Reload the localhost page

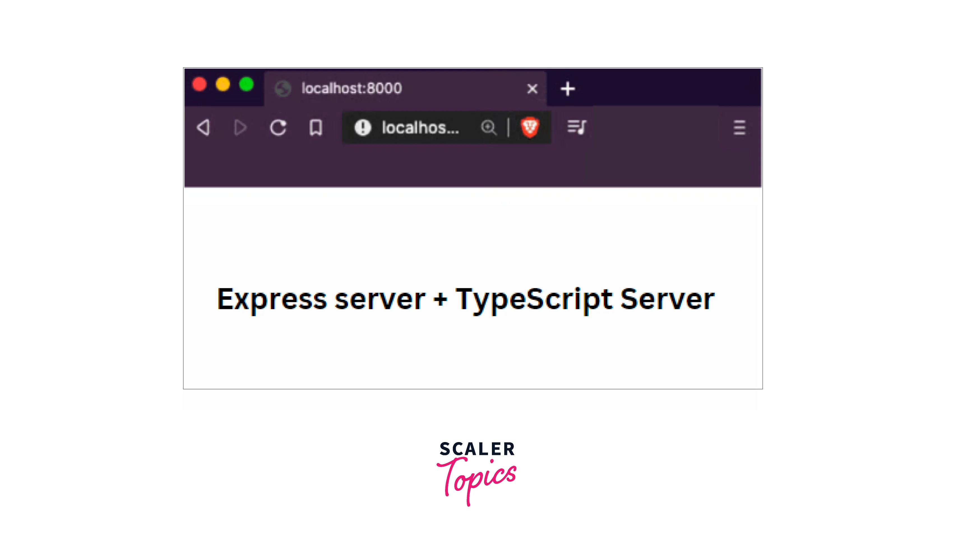pyautogui.click(x=278, y=128)
